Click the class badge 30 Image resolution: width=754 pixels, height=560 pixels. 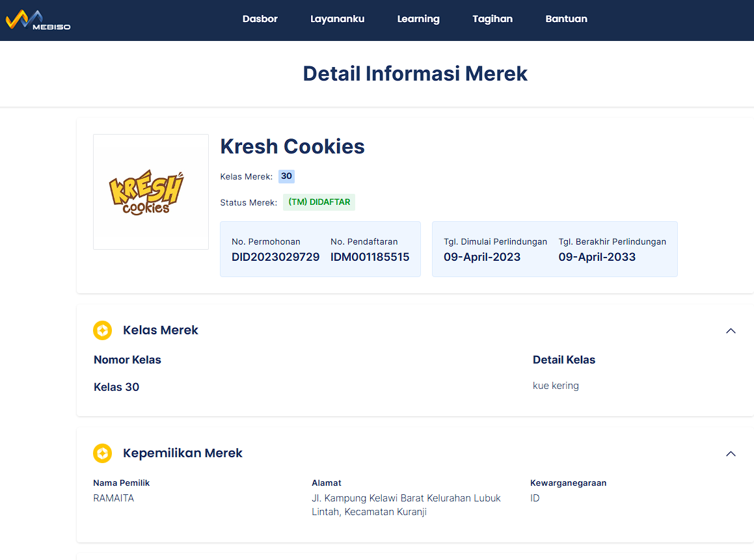click(x=287, y=176)
